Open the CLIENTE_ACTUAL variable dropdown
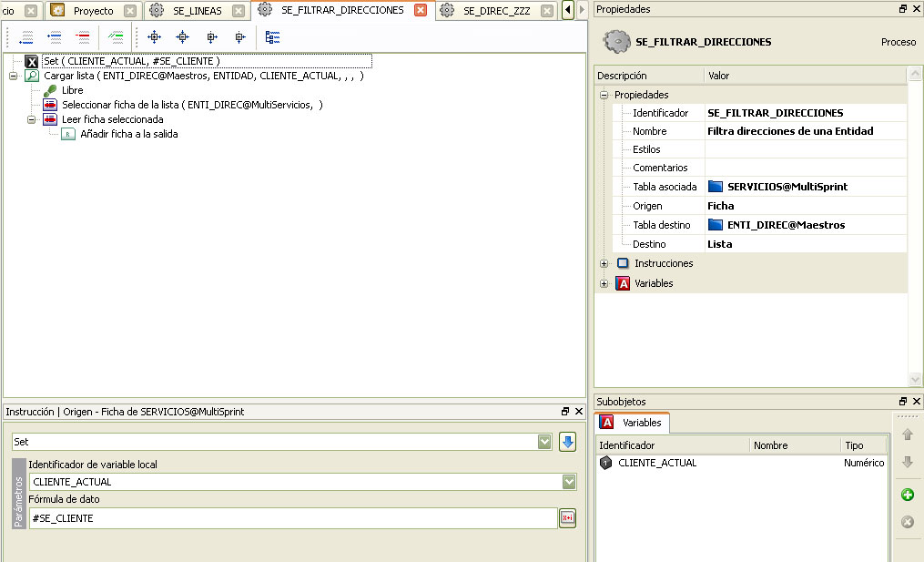The width and height of the screenshot is (924, 562). [569, 482]
